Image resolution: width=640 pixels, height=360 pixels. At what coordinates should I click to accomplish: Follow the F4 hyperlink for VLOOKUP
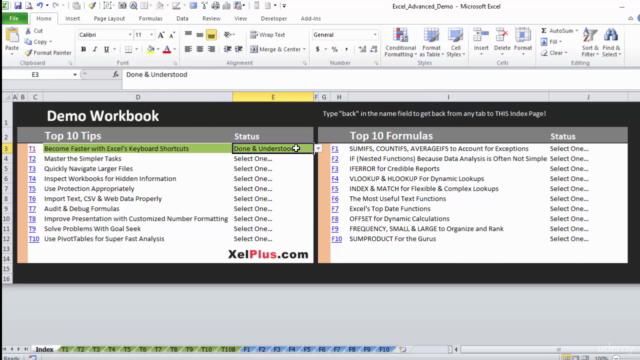(335, 179)
